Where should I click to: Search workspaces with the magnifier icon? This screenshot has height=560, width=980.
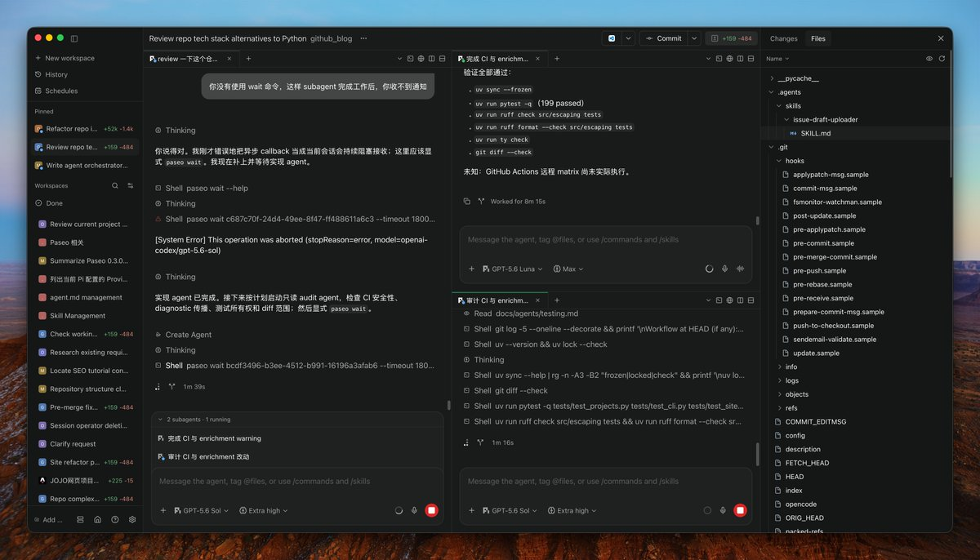[115, 186]
